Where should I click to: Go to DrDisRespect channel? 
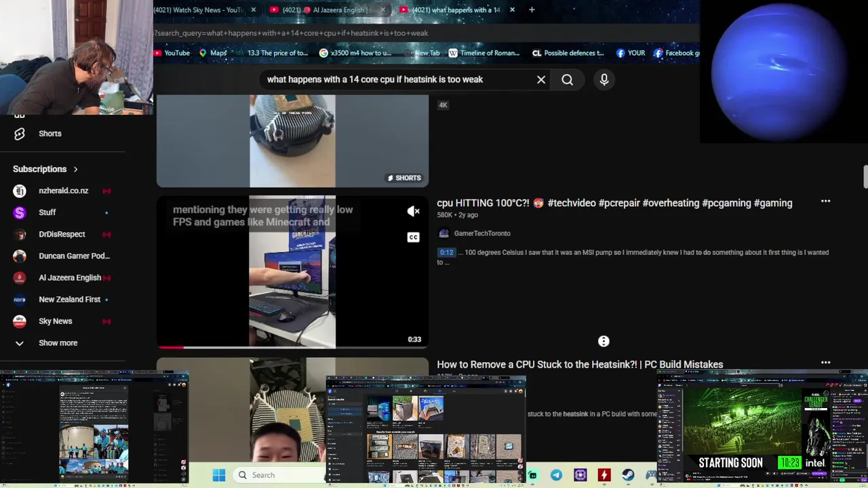62,235
